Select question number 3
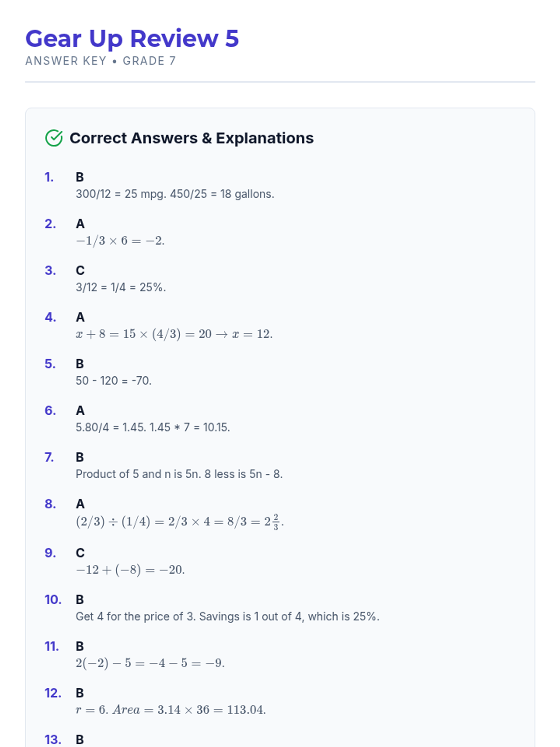Screen dimensions: 560x747 tap(50, 271)
